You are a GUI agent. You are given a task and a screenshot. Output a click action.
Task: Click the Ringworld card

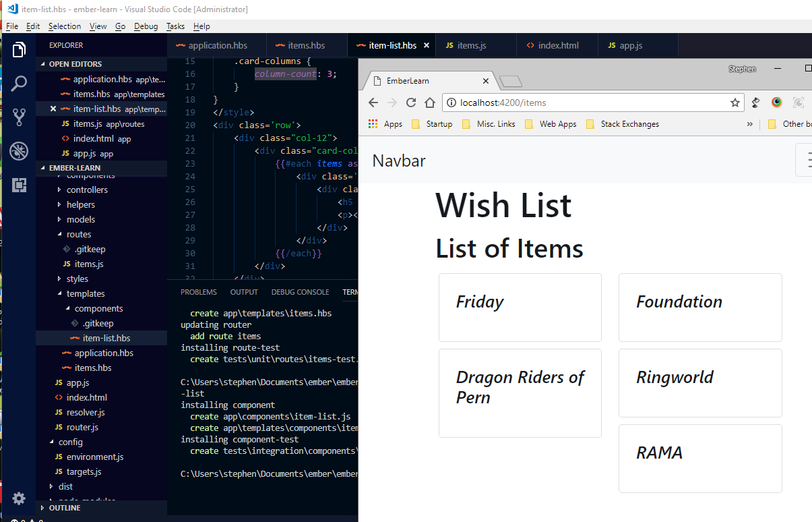coord(700,383)
